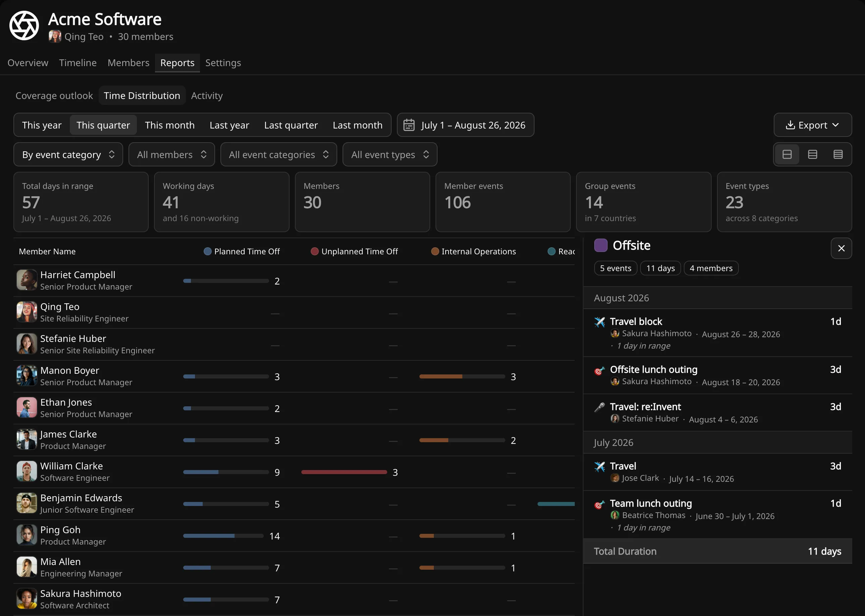Screen dimensions: 865x616
Task: Switch to the medium row density view icon
Action: (812, 154)
